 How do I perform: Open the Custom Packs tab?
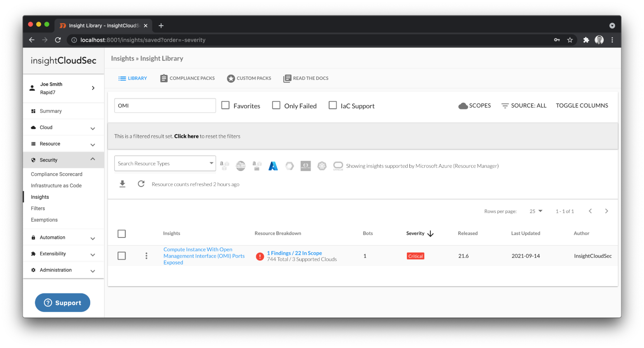[x=249, y=78]
